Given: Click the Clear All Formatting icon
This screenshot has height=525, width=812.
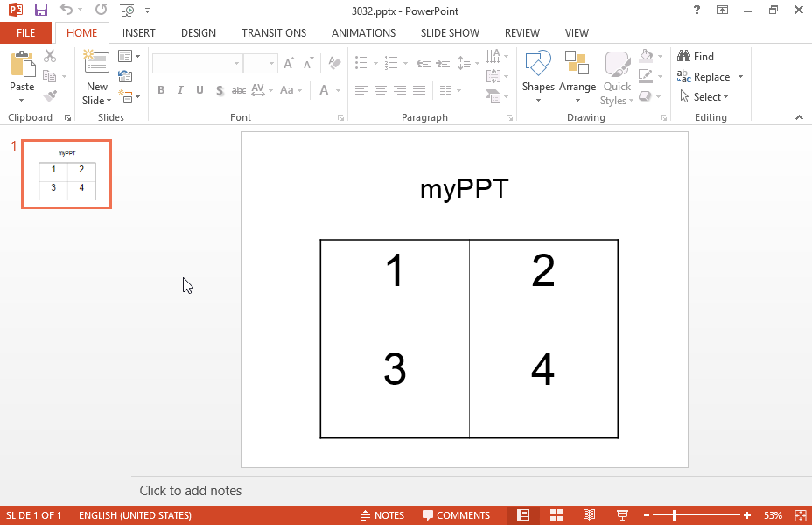Looking at the screenshot, I should [x=334, y=63].
